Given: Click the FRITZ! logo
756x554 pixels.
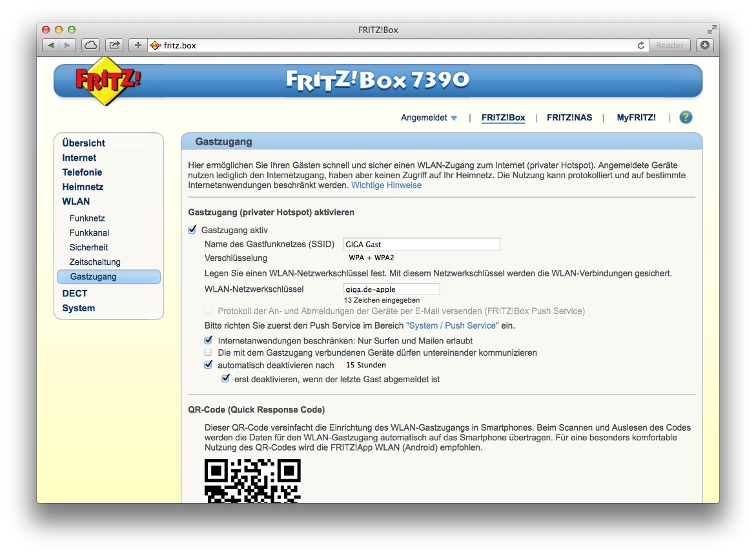Looking at the screenshot, I should (x=108, y=80).
